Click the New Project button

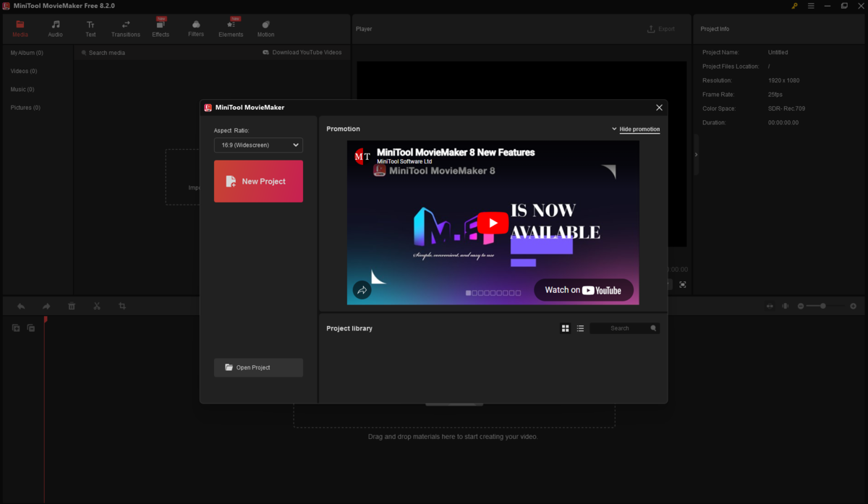pyautogui.click(x=258, y=181)
